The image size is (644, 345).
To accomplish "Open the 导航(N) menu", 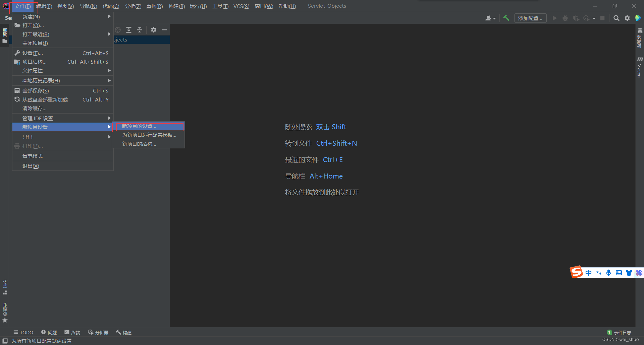I will coord(88,6).
